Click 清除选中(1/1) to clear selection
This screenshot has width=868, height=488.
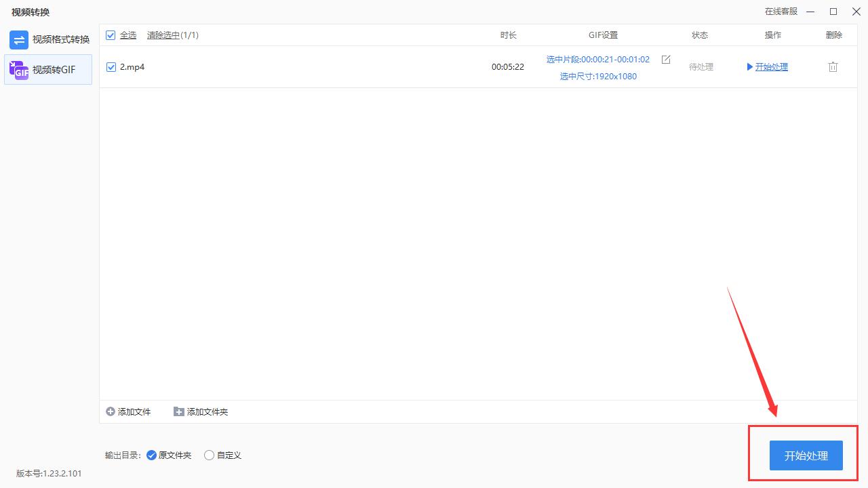(173, 35)
